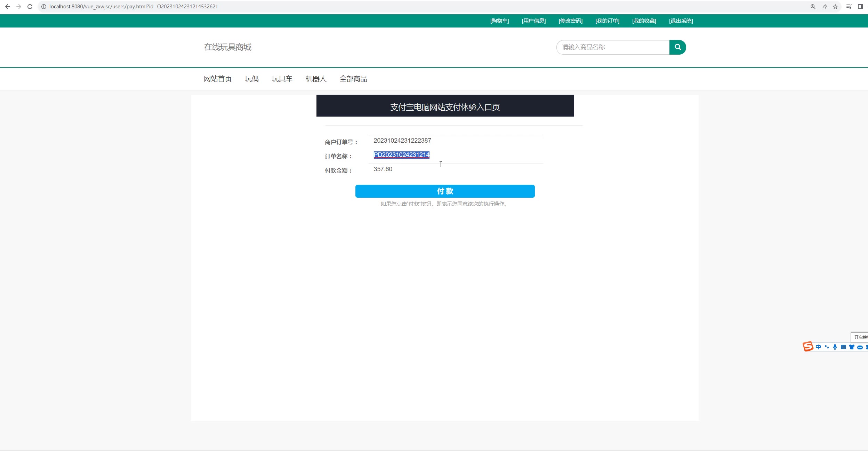Click the 退出系统 link
The image size is (868, 451).
point(681,21)
